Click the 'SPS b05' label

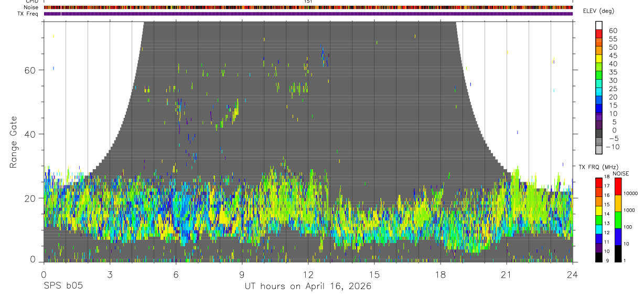point(63,286)
